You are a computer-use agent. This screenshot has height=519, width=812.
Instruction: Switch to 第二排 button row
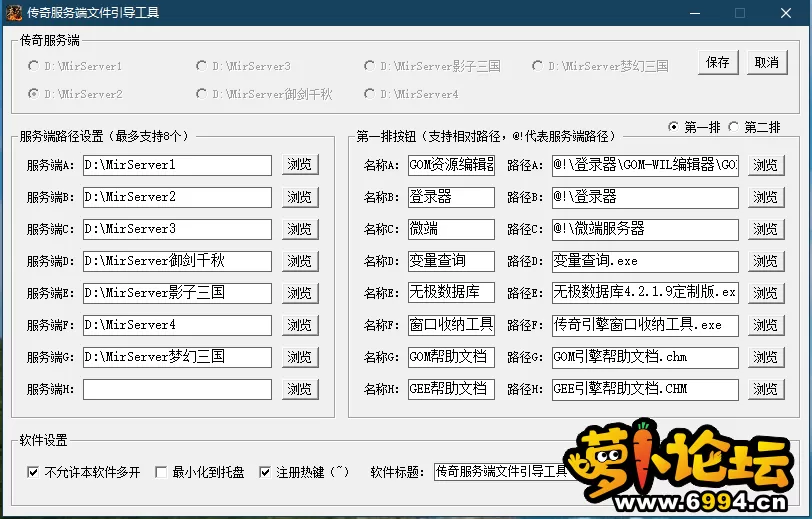[x=755, y=127]
